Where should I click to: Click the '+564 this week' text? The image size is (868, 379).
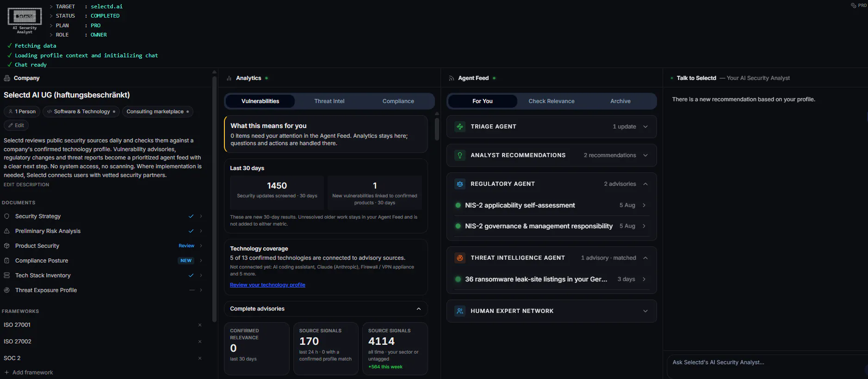click(385, 367)
